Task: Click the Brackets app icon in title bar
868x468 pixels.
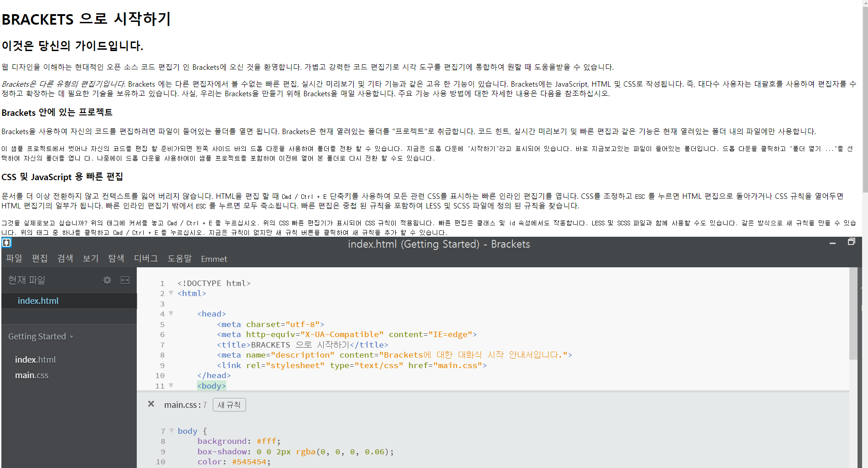Action: [x=6, y=243]
